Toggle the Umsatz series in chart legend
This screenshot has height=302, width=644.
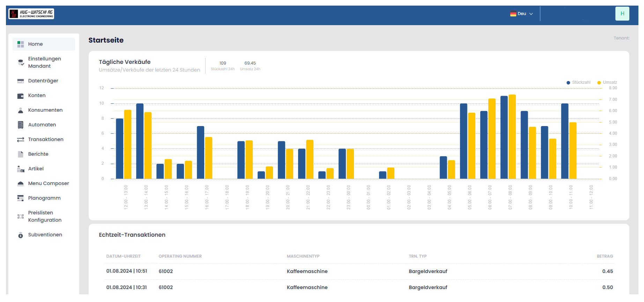pyautogui.click(x=607, y=83)
